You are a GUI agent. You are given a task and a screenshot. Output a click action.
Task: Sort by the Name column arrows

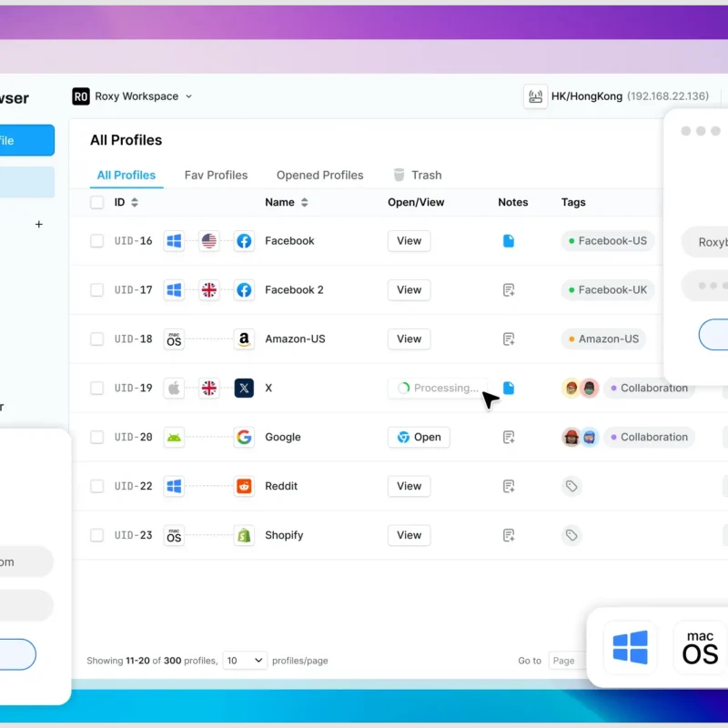(304, 203)
